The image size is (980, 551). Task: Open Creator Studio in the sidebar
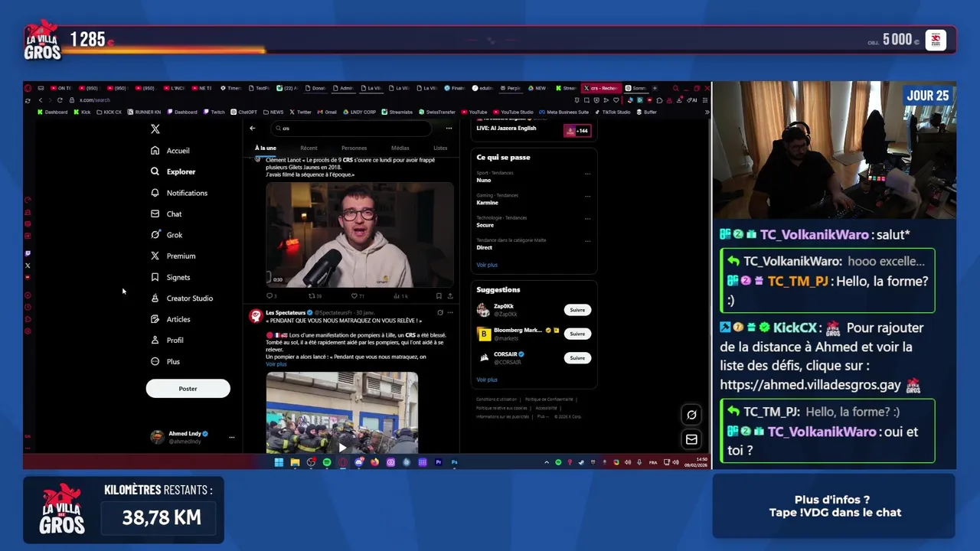(x=181, y=298)
